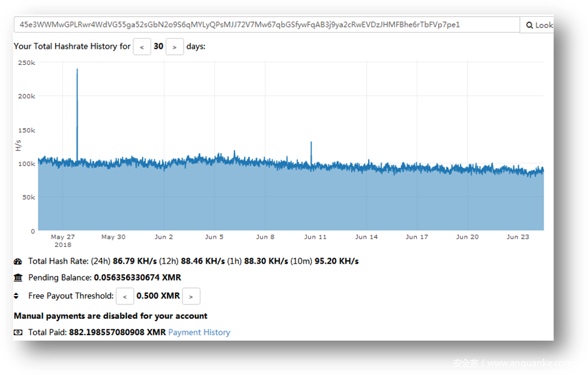The image size is (588, 375).
Task: Lower the Free Payout Threshold
Action: (125, 296)
